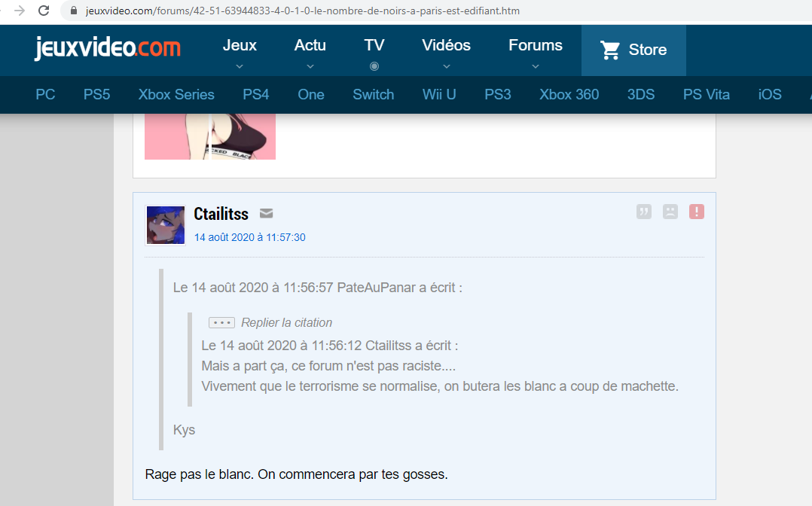
Task: Click the line 'Le 14 août 2020 à 11:56:12 Ctailitss a écrit'
Action: 329,346
